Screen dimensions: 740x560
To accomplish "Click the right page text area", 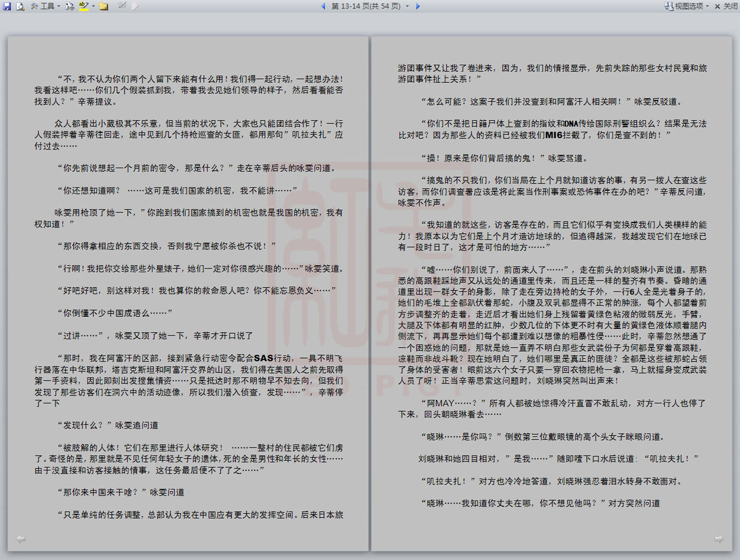I will point(552,289).
